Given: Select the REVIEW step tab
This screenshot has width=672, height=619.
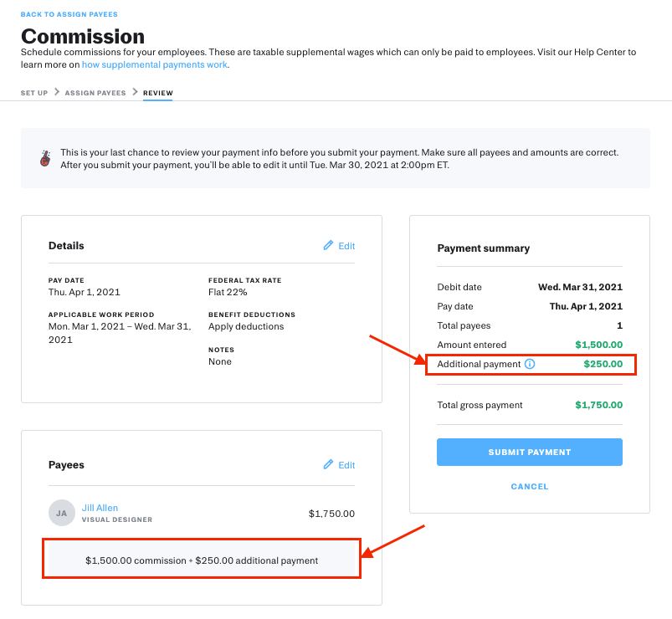Looking at the screenshot, I should pyautogui.click(x=157, y=93).
